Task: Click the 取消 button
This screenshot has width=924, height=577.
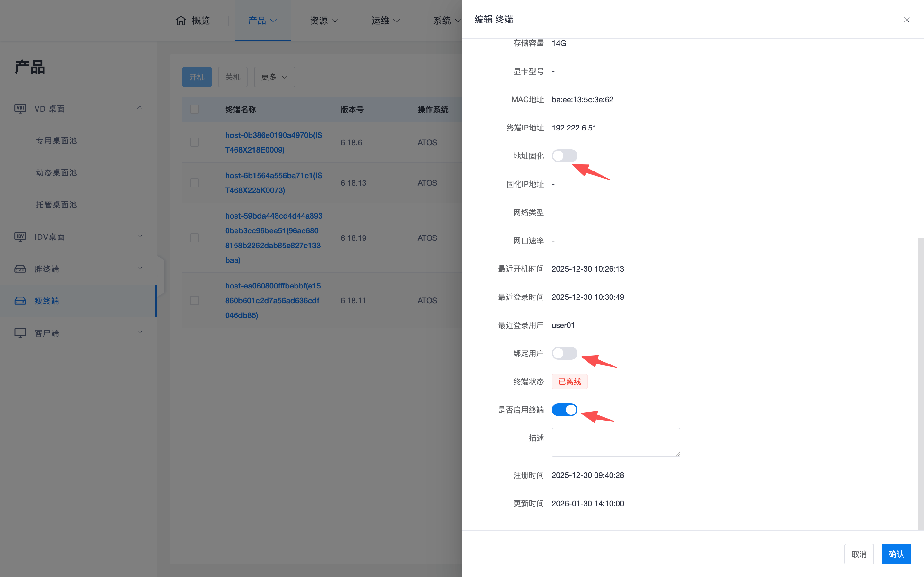Action: tap(859, 554)
